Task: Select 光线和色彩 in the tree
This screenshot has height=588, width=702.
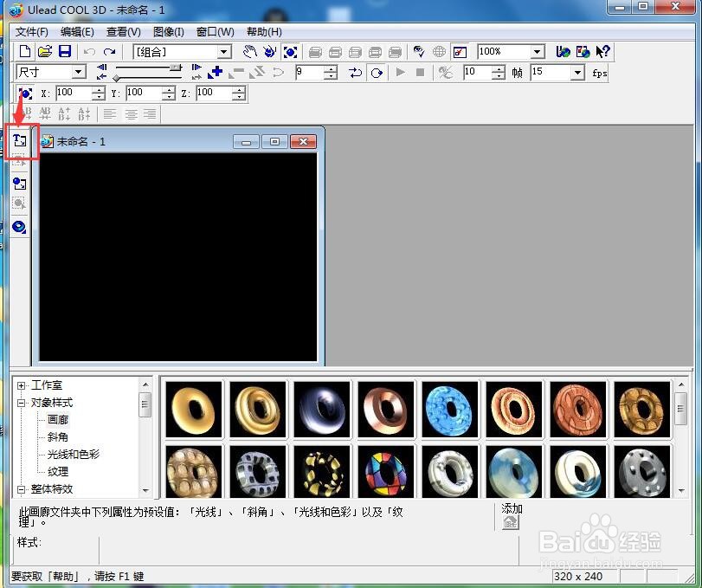Action: point(74,454)
